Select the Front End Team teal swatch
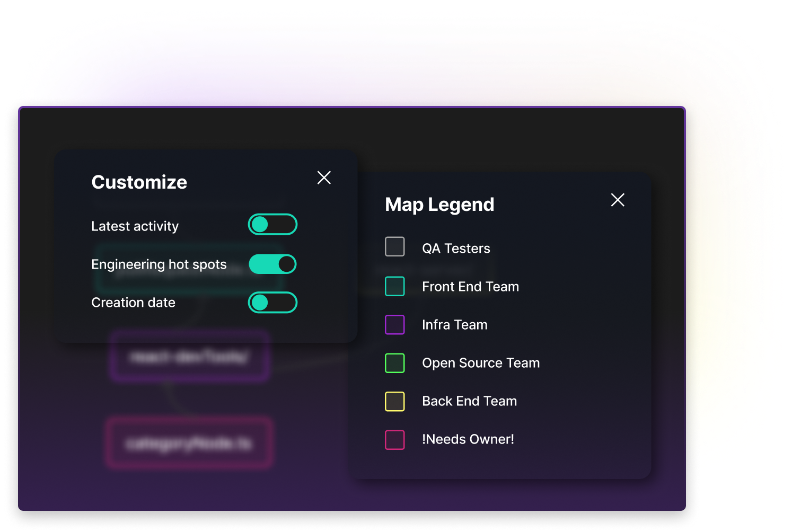Screen dimensions: 792x532 394,286
